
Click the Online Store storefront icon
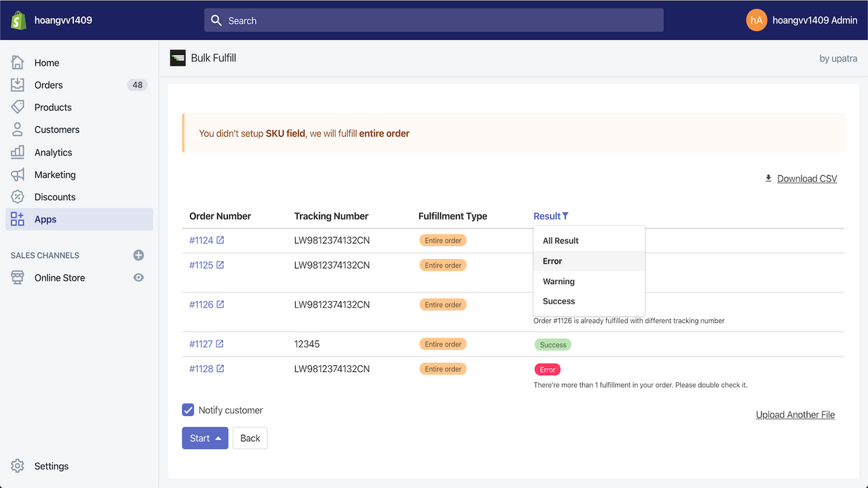18,278
